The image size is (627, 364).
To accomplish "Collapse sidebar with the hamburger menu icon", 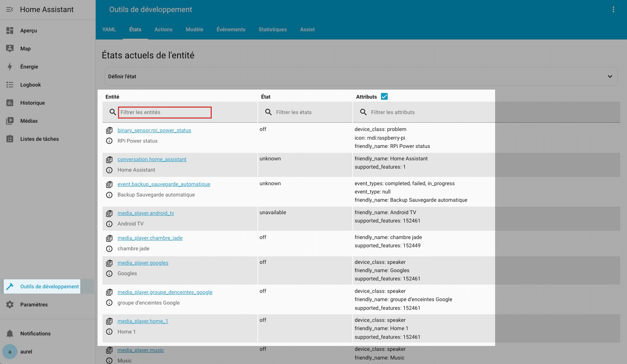I will click(x=10, y=9).
